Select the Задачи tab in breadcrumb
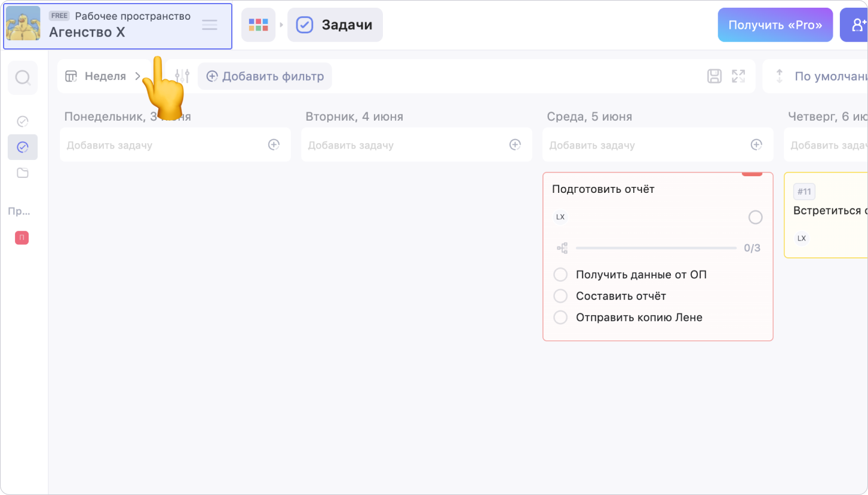This screenshot has width=868, height=495. pos(335,25)
